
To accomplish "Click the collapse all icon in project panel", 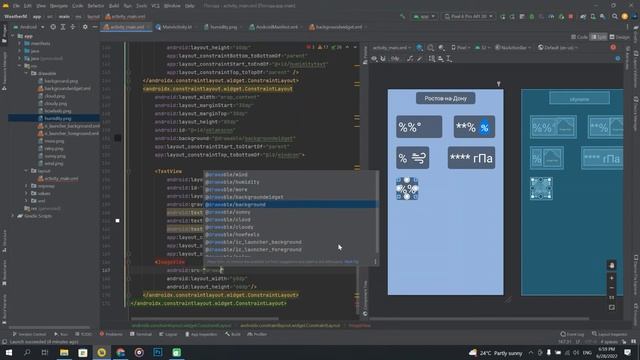I will click(73, 27).
